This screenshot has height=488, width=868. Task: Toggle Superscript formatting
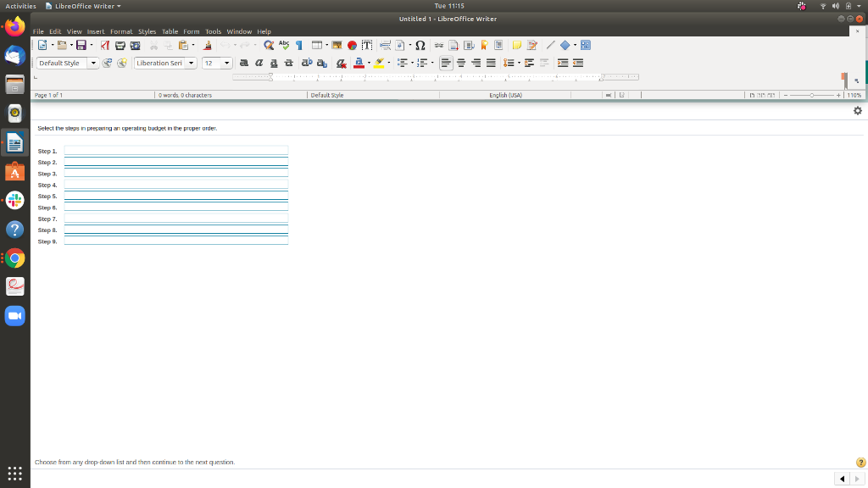[307, 63]
